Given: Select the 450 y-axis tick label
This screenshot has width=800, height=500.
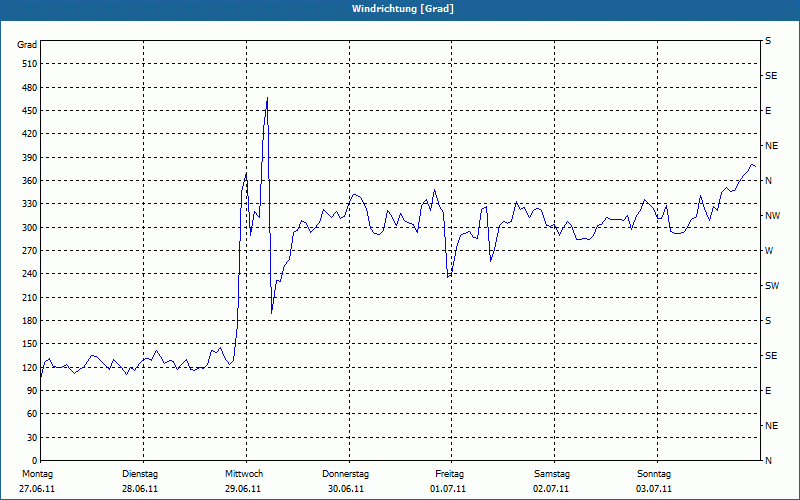Looking at the screenshot, I should [x=30, y=111].
